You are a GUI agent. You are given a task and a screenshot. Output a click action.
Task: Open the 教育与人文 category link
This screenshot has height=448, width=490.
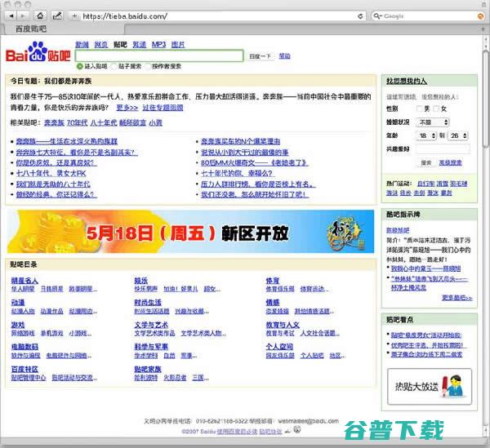click(283, 325)
